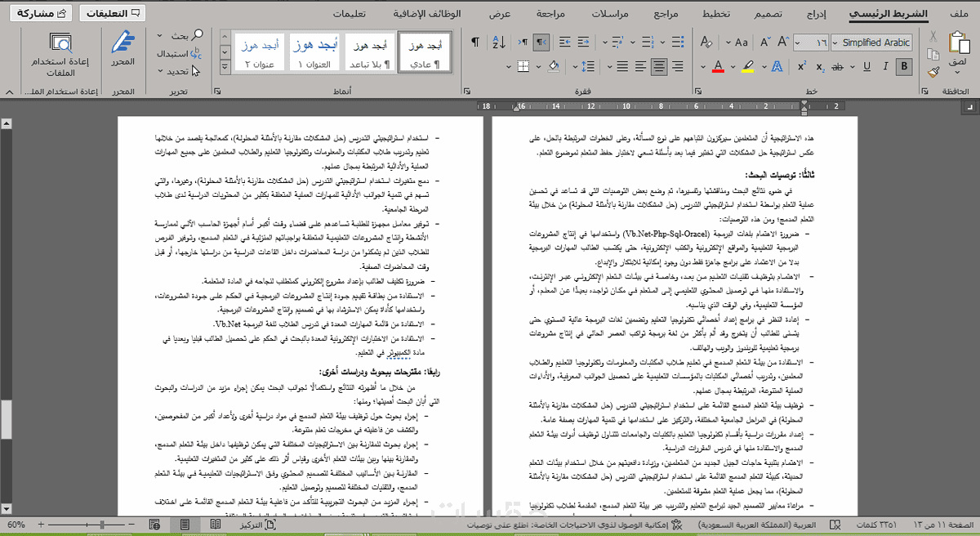Increase font size with the larger A icon
This screenshot has width=980, height=536.
coord(784,42)
